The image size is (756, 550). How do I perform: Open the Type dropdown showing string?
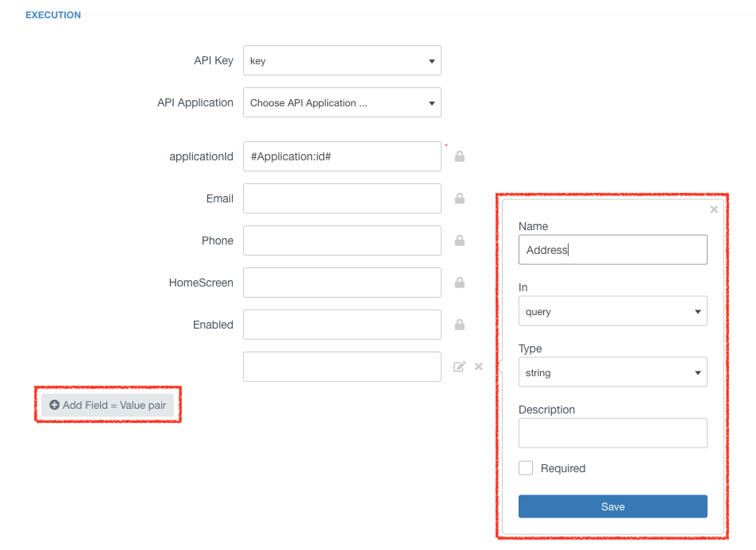[613, 372]
